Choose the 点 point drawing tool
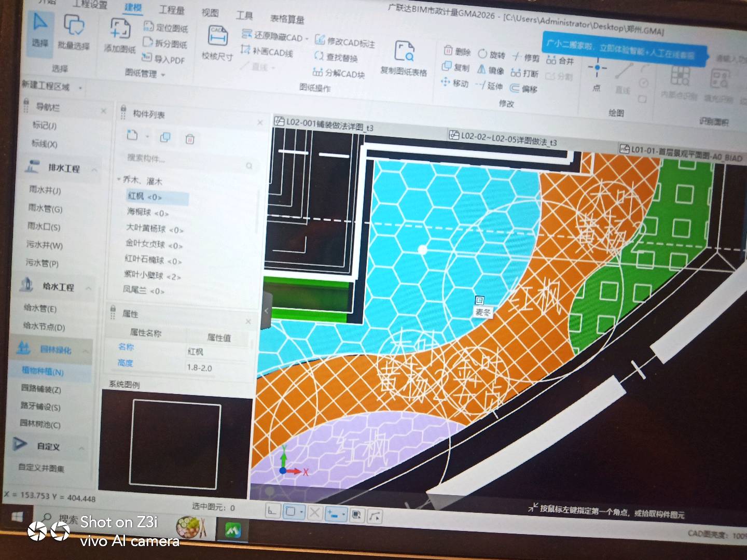 click(x=597, y=76)
